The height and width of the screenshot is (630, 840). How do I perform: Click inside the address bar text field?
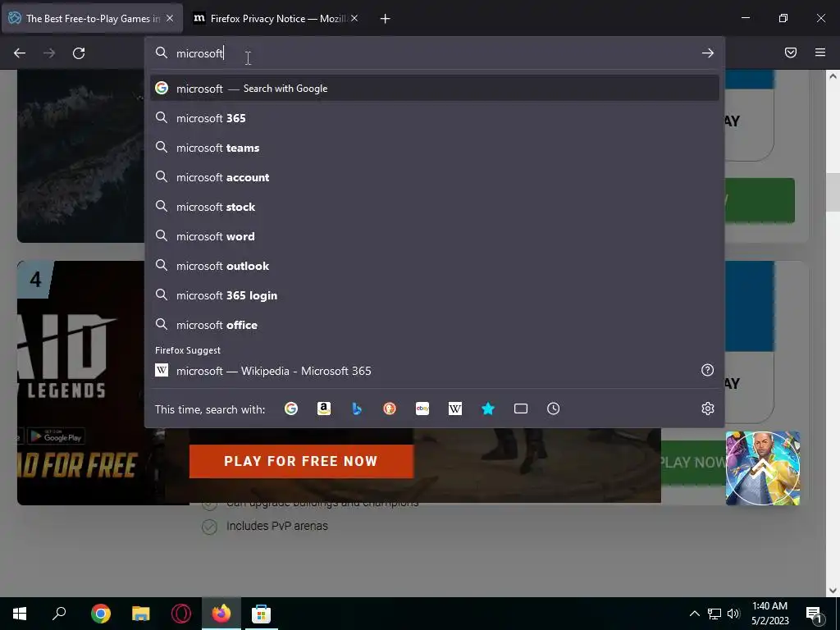tap(434, 53)
